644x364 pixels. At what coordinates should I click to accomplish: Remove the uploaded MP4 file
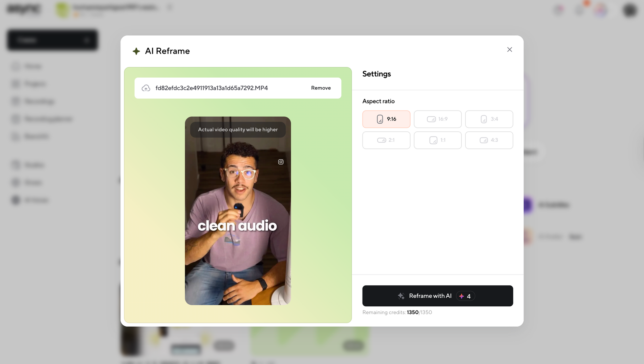point(321,88)
